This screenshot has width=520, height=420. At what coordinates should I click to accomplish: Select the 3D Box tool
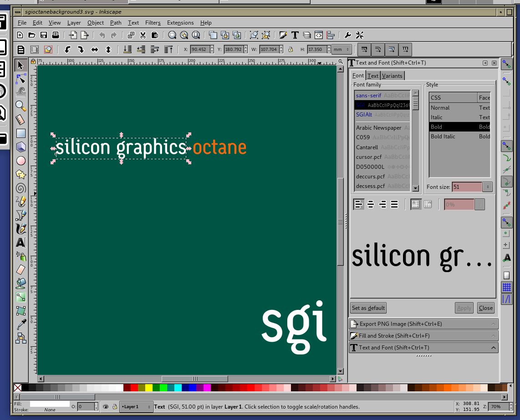(x=20, y=147)
